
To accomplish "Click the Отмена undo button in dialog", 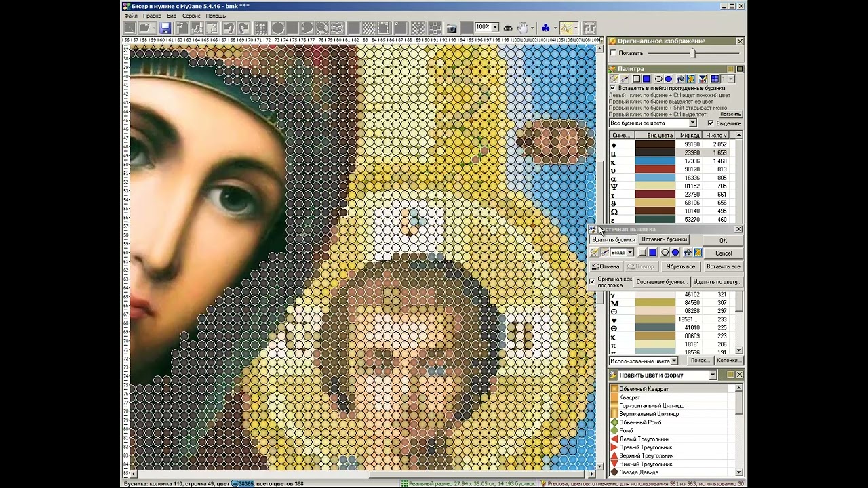I will click(606, 266).
